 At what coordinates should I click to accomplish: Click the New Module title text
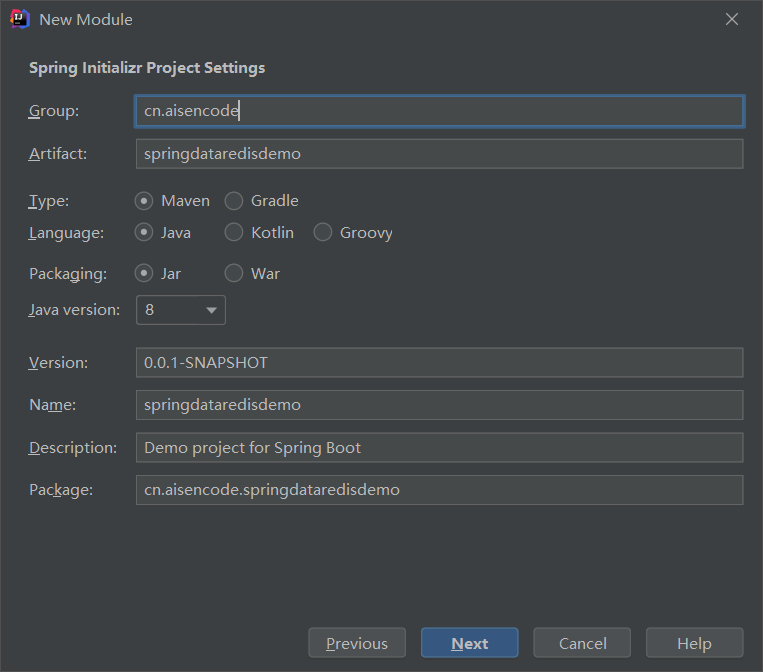click(x=86, y=19)
